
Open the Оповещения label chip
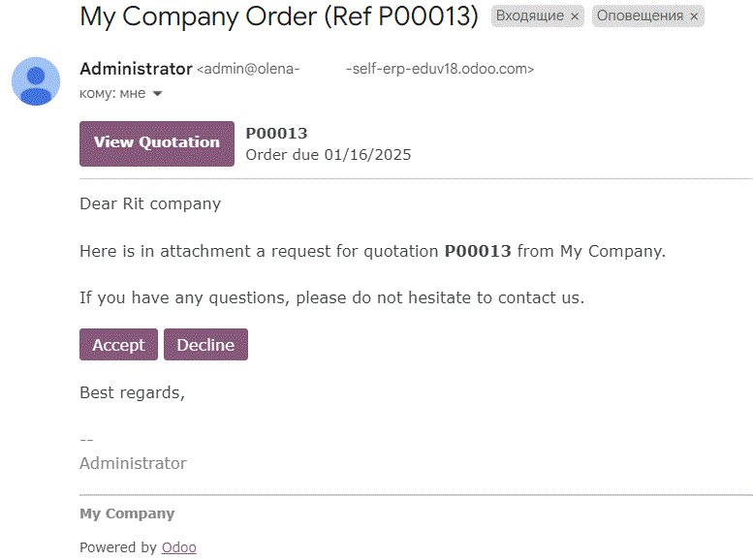click(x=640, y=16)
